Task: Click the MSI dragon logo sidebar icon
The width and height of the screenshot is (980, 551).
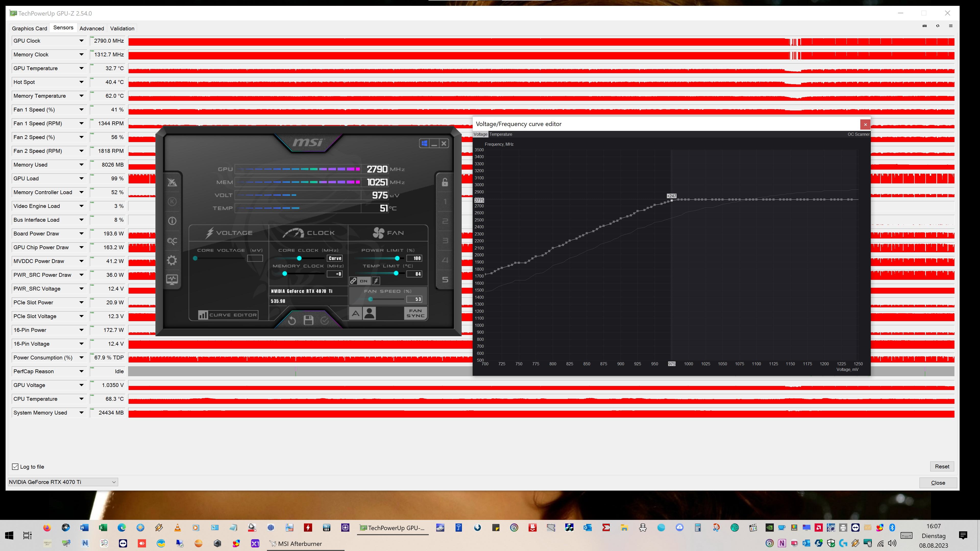Action: click(x=172, y=182)
